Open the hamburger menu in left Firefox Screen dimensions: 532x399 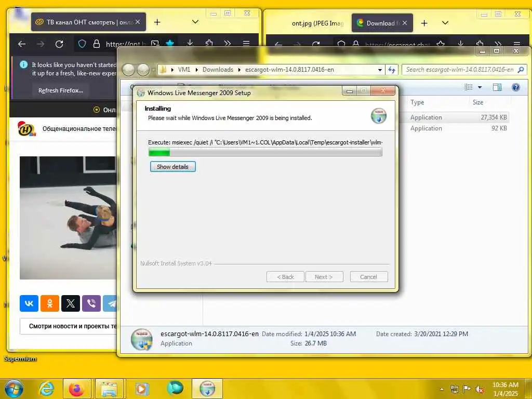tap(246, 44)
